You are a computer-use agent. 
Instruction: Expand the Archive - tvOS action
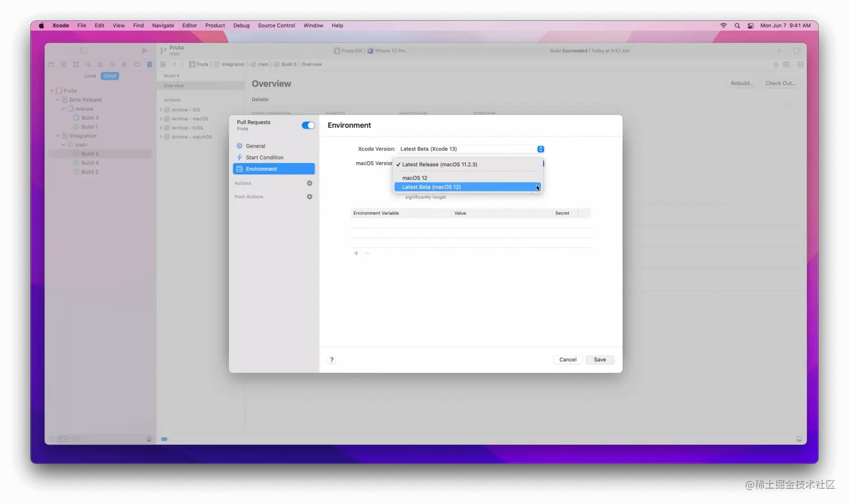(161, 128)
